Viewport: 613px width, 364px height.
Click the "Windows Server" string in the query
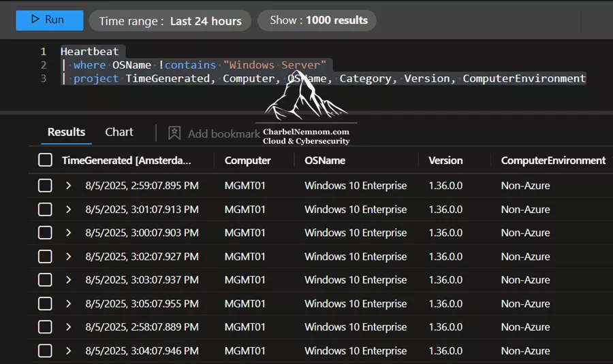pyautogui.click(x=274, y=65)
